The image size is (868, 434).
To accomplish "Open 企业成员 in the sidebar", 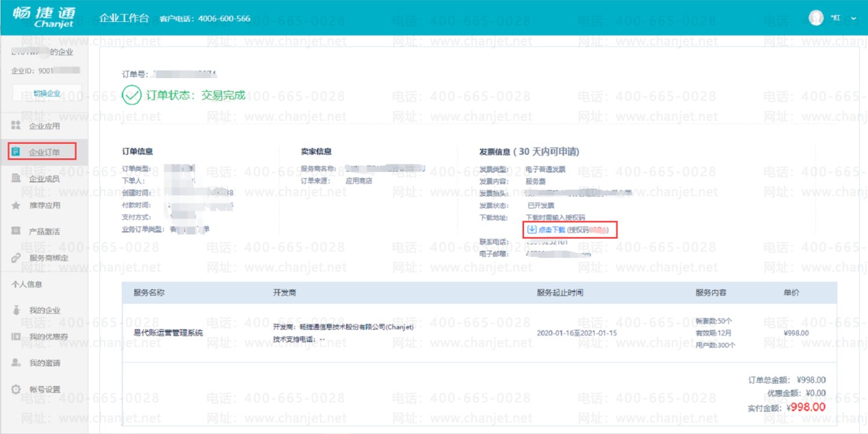I will click(45, 179).
